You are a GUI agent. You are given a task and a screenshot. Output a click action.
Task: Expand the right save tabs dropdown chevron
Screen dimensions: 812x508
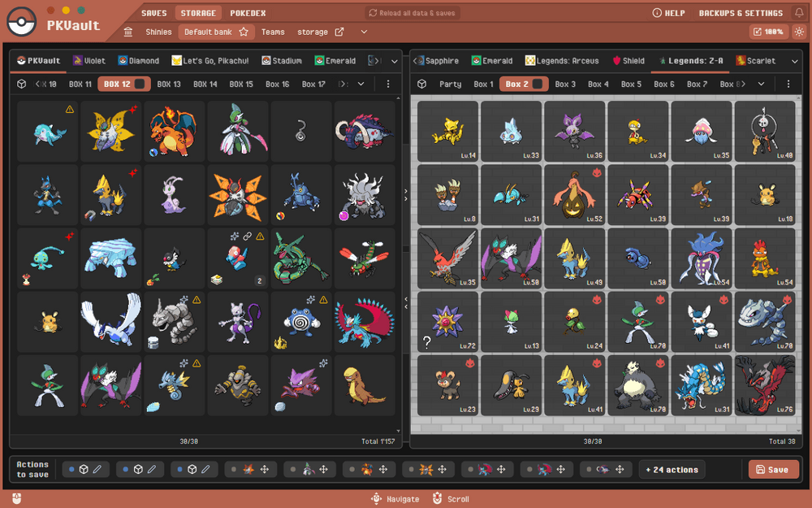point(794,61)
